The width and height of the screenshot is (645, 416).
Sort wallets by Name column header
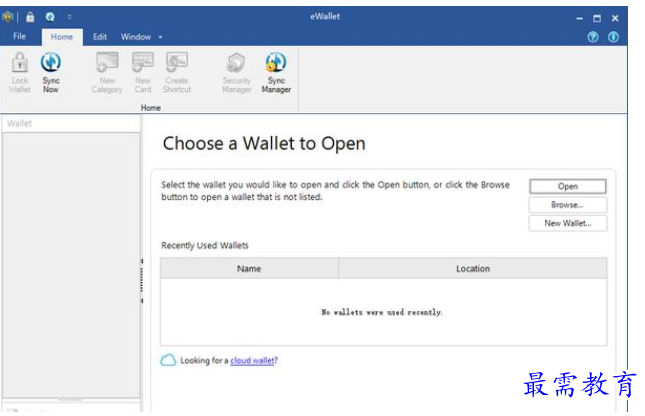click(x=249, y=269)
